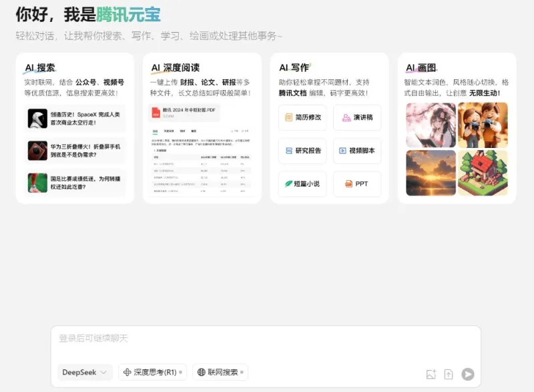Toggle the 深度思考(R1) deep thinking option
Screen dimensions: 534x392
tap(153, 372)
